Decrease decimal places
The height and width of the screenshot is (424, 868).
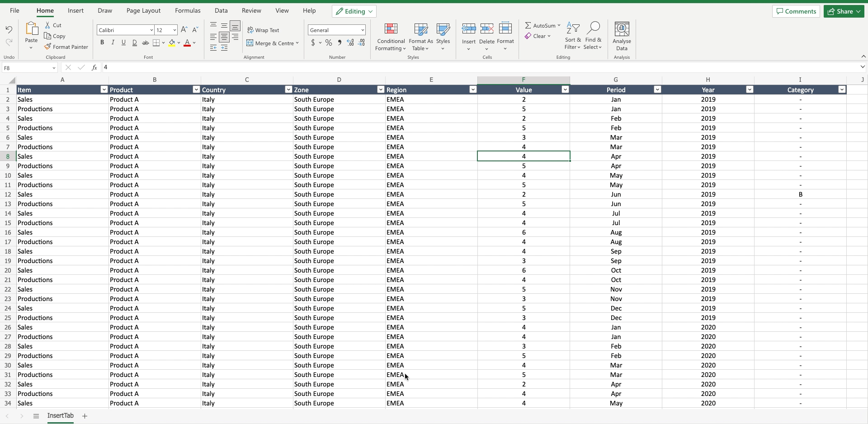point(362,43)
